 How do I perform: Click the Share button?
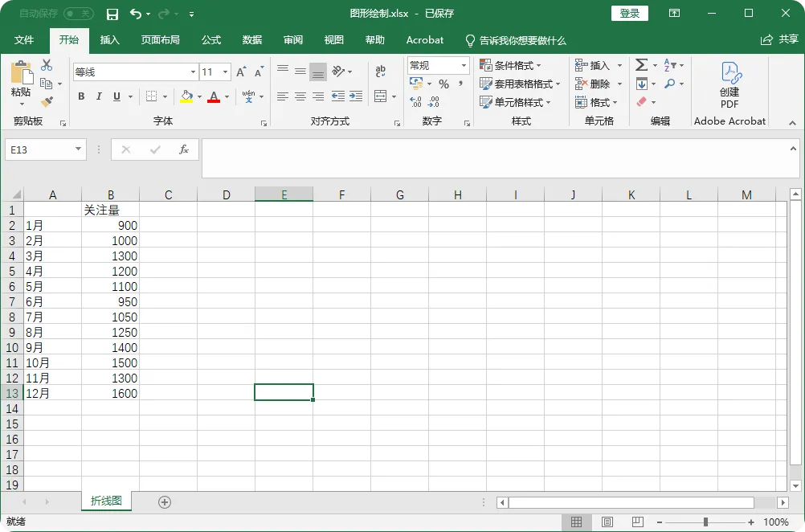click(x=780, y=39)
